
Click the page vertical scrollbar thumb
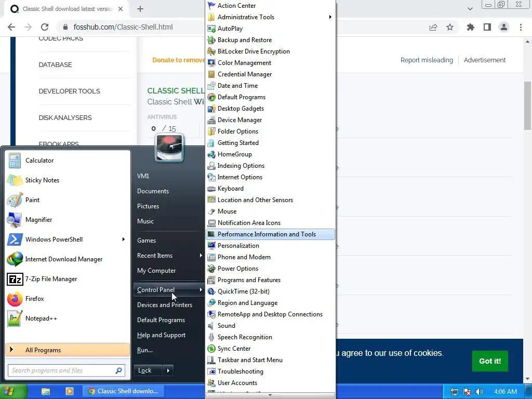[528, 105]
